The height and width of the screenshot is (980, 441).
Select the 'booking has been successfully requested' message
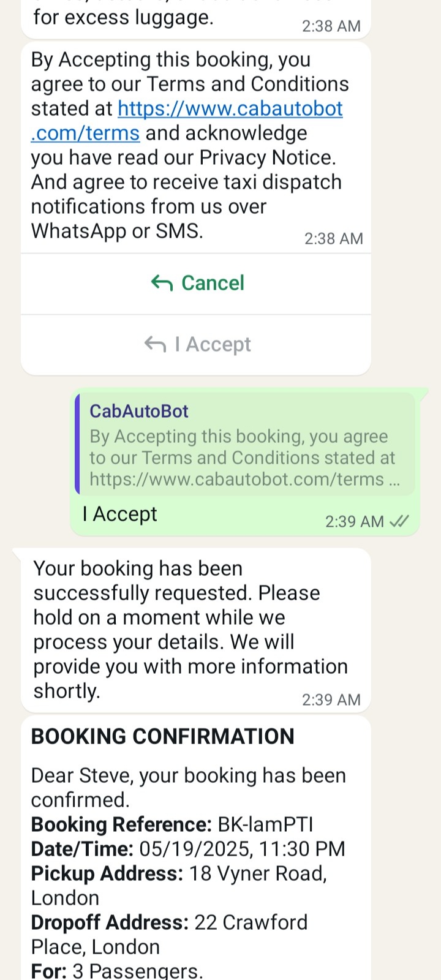tap(196, 630)
